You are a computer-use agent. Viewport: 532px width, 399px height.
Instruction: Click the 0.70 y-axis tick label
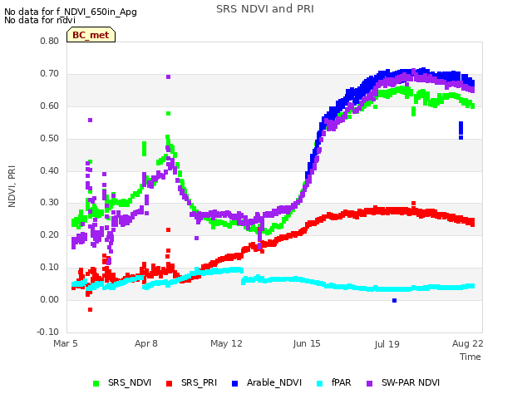pyautogui.click(x=50, y=74)
